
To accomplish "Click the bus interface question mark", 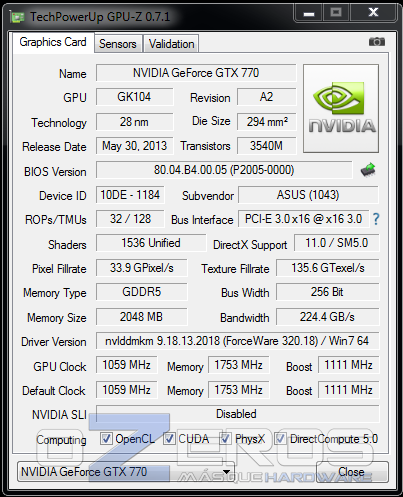I will click(376, 219).
